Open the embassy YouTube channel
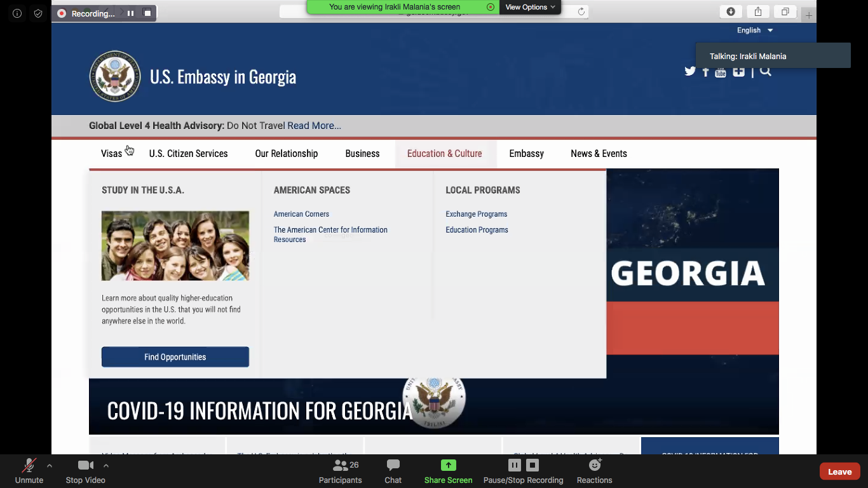 (x=721, y=72)
